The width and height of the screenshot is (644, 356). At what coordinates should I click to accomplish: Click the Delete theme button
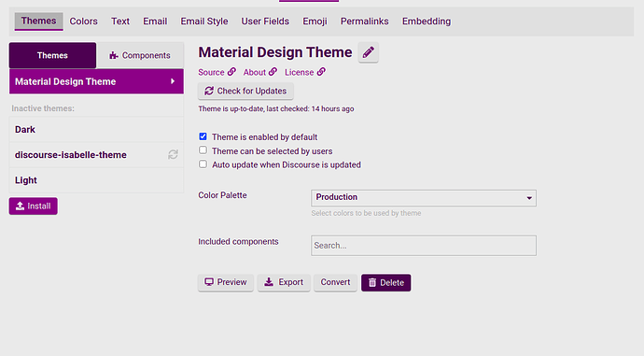(386, 283)
